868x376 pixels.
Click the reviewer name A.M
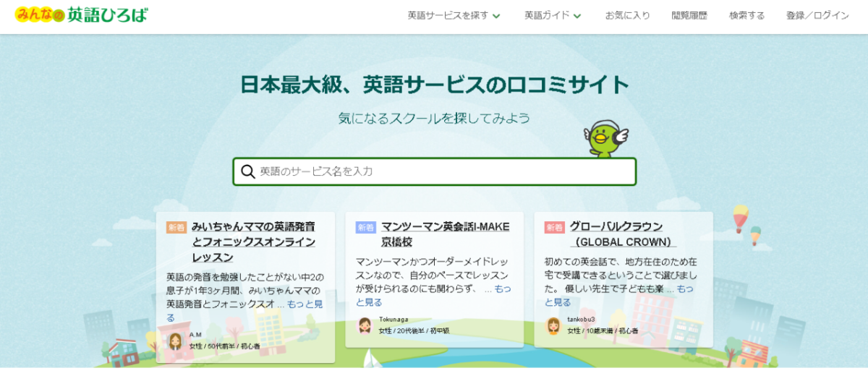[x=195, y=335]
